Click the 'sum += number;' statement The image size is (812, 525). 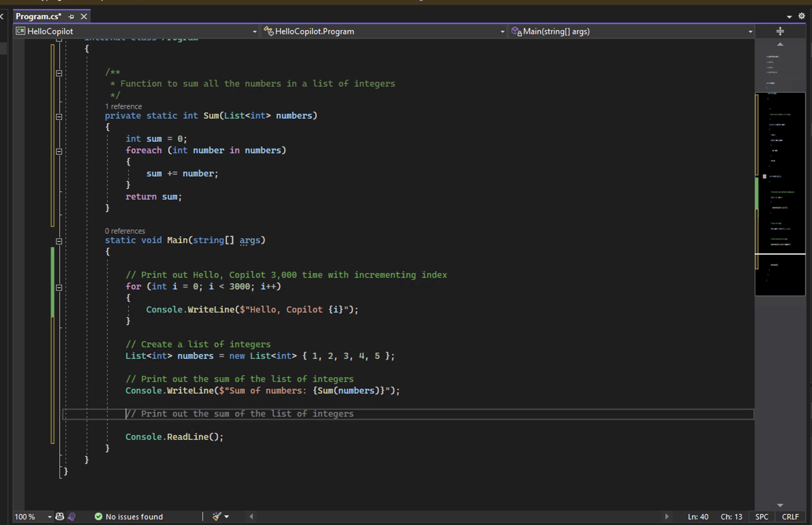click(x=182, y=174)
